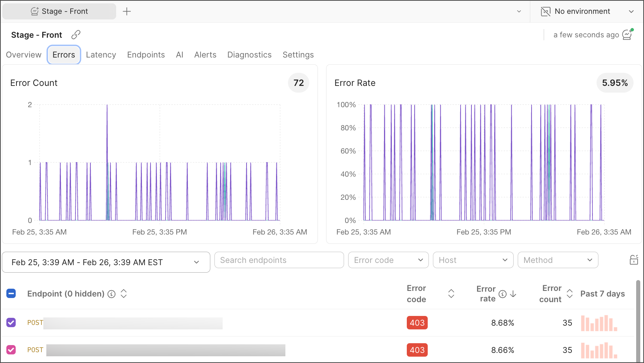Focus the Search endpoints field
This screenshot has height=363, width=644.
click(x=279, y=260)
